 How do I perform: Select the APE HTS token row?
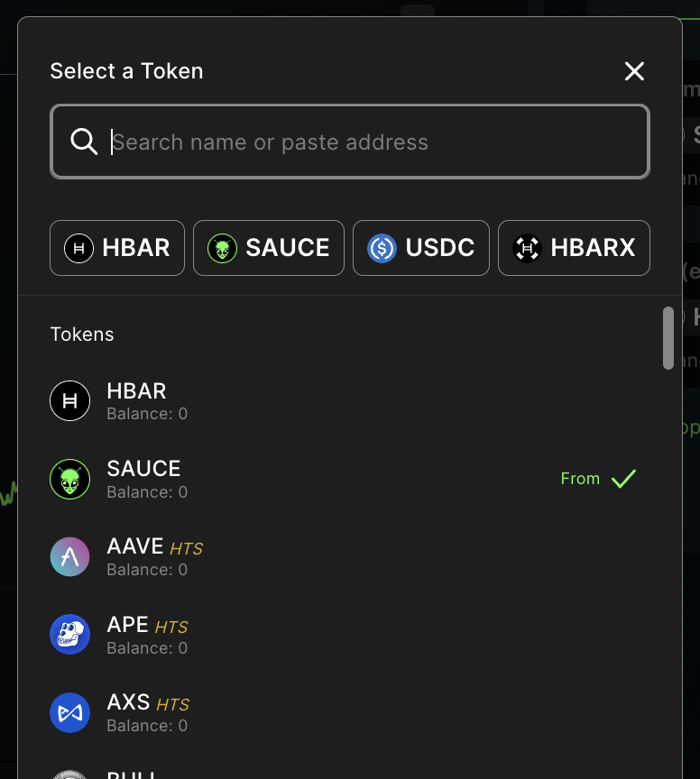pyautogui.click(x=343, y=635)
